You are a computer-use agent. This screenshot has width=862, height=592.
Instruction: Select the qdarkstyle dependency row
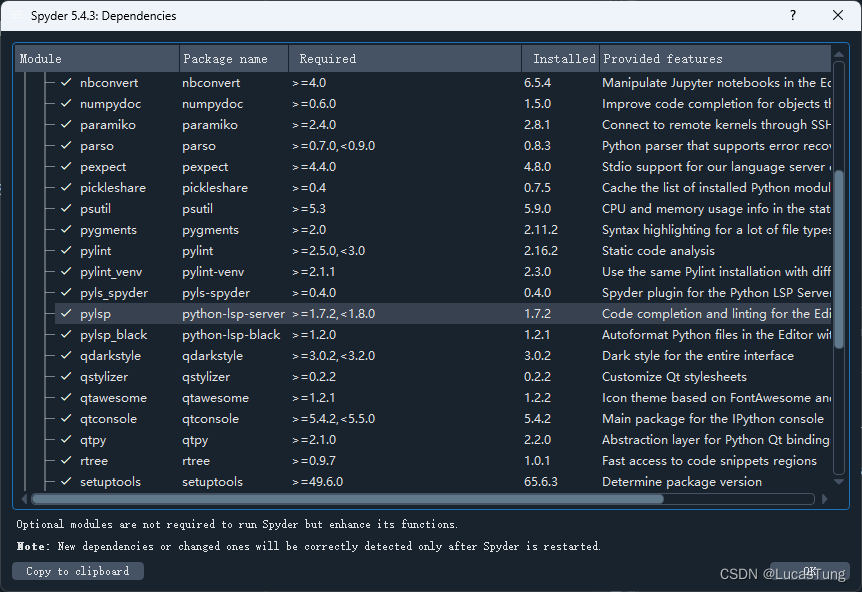point(300,355)
